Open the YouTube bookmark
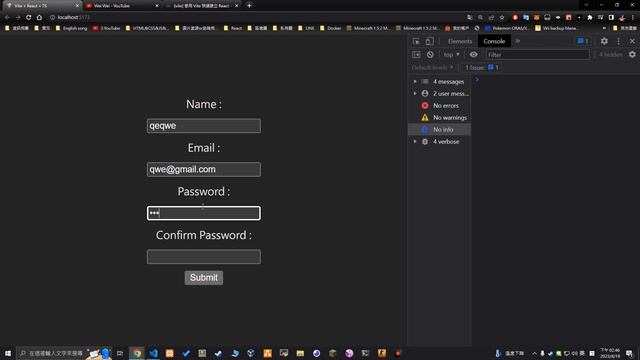Image resolution: width=640 pixels, height=360 pixels. [x=106, y=28]
